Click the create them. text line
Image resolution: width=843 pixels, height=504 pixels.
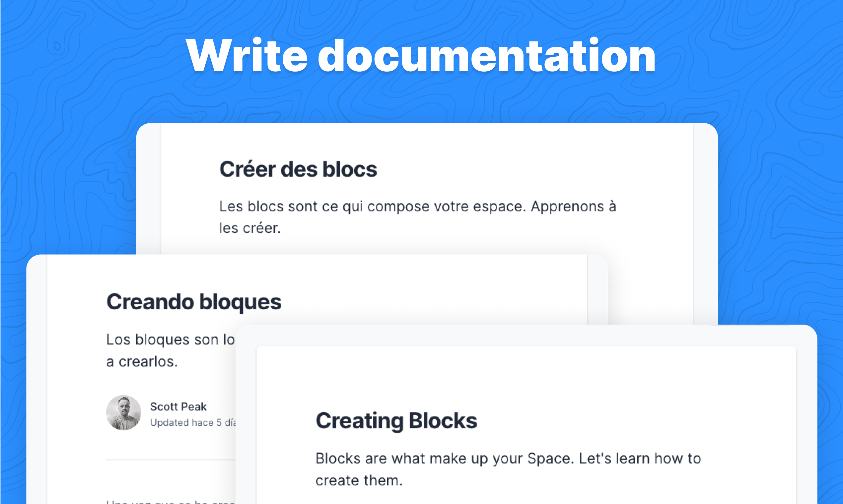point(359,480)
